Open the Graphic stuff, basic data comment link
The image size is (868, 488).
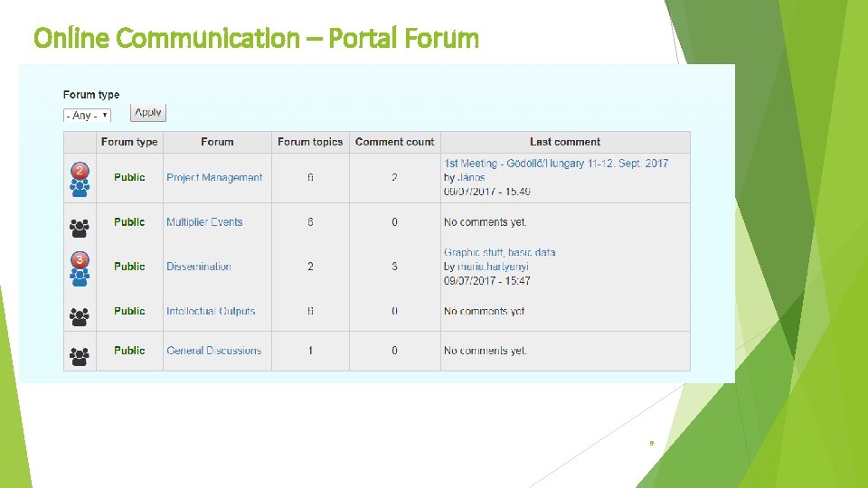coord(499,252)
